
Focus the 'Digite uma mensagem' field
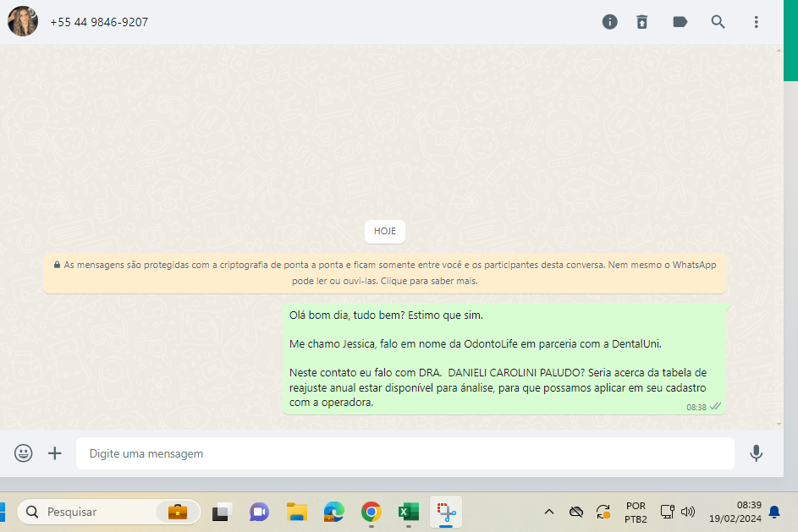405,453
